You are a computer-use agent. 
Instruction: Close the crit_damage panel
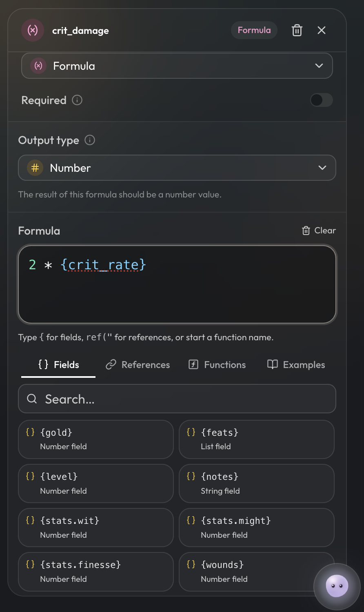click(x=322, y=30)
